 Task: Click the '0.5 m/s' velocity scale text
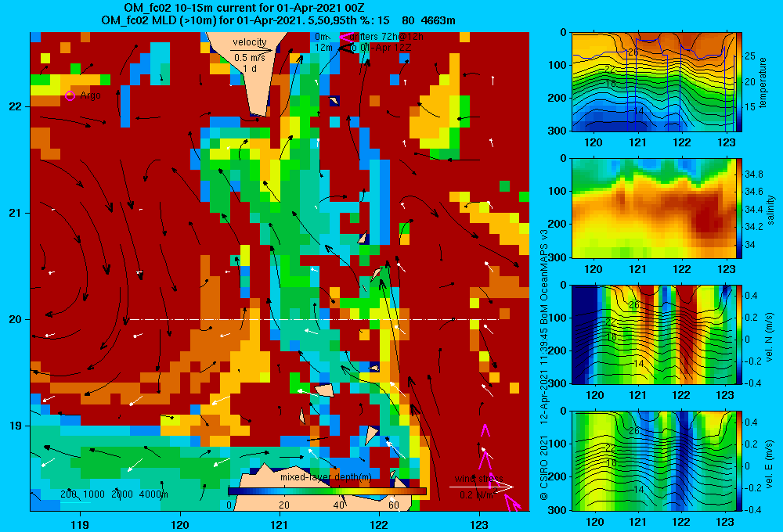(x=250, y=58)
